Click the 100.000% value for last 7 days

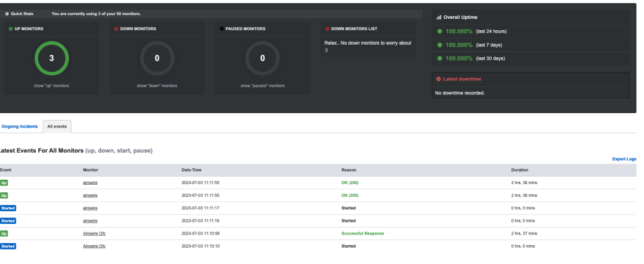[x=458, y=45]
